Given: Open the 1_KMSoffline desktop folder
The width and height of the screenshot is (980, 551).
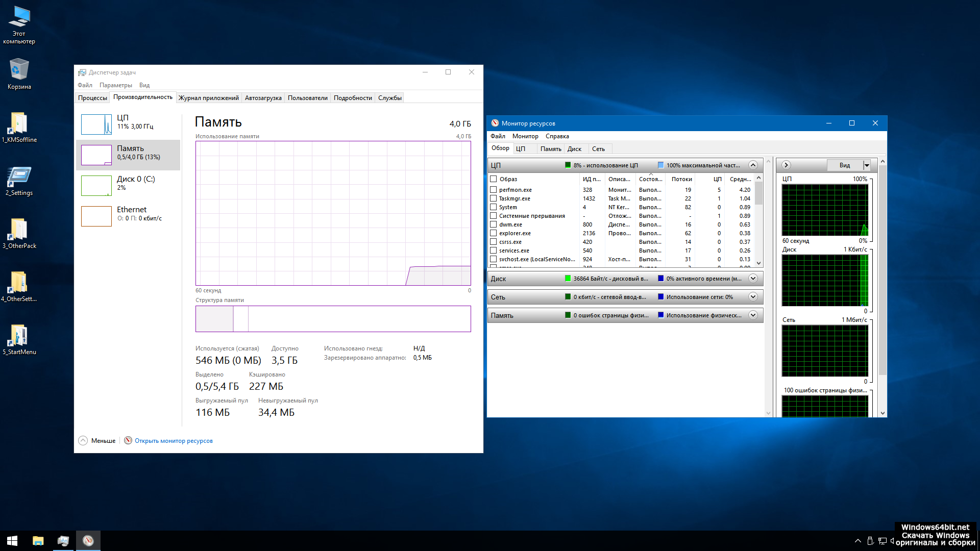Looking at the screenshot, I should [x=19, y=124].
